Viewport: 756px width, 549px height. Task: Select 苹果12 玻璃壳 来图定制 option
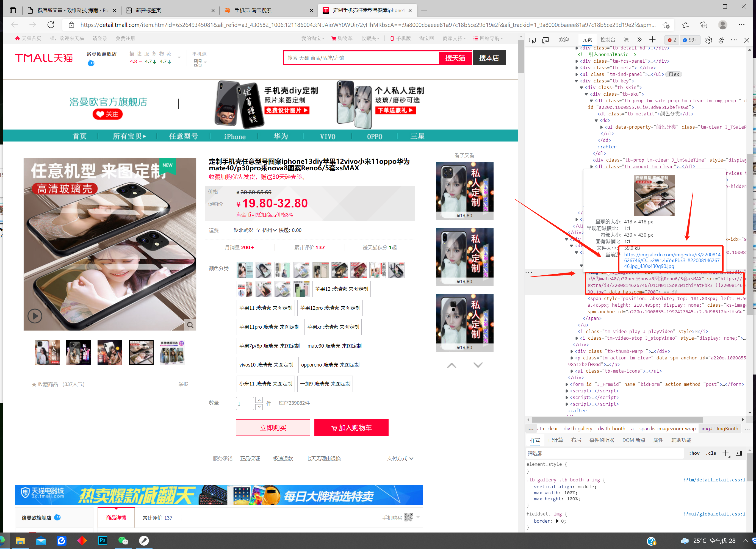(x=341, y=289)
